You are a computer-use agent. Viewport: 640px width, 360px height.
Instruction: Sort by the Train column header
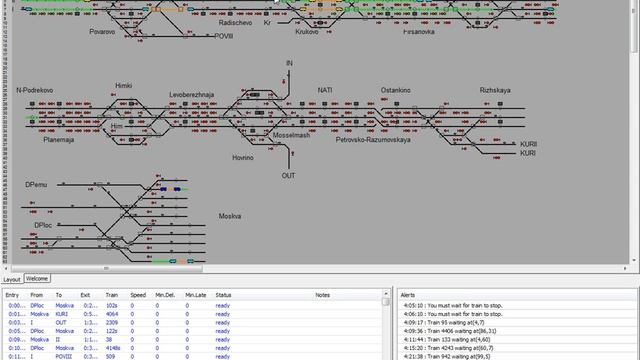[x=111, y=295]
